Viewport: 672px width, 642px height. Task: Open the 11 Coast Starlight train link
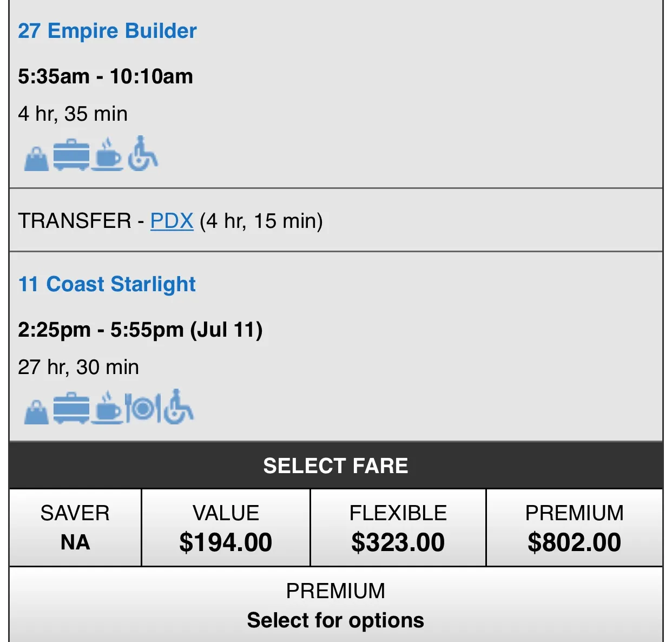tap(107, 284)
